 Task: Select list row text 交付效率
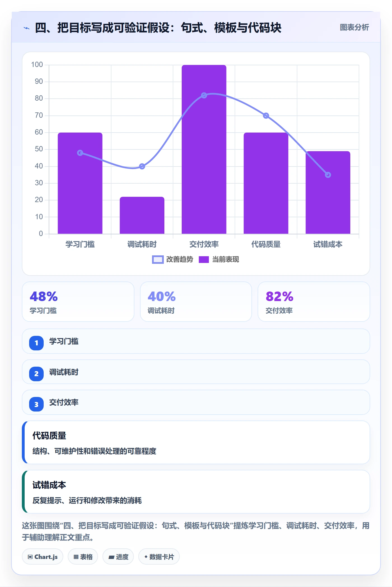pyautogui.click(x=64, y=403)
